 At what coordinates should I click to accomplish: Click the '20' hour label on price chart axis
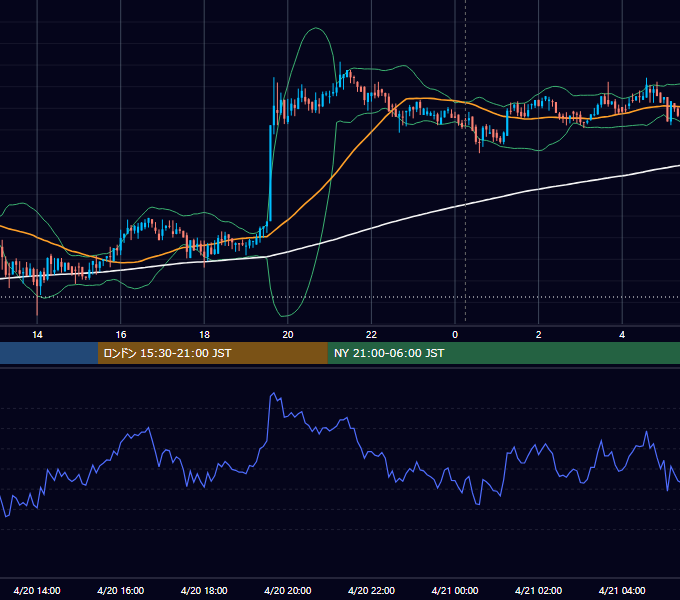point(288,335)
